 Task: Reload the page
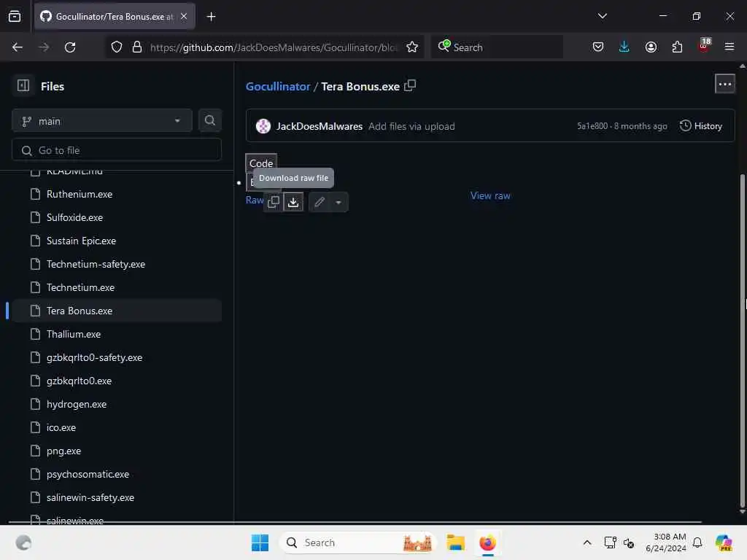click(70, 47)
